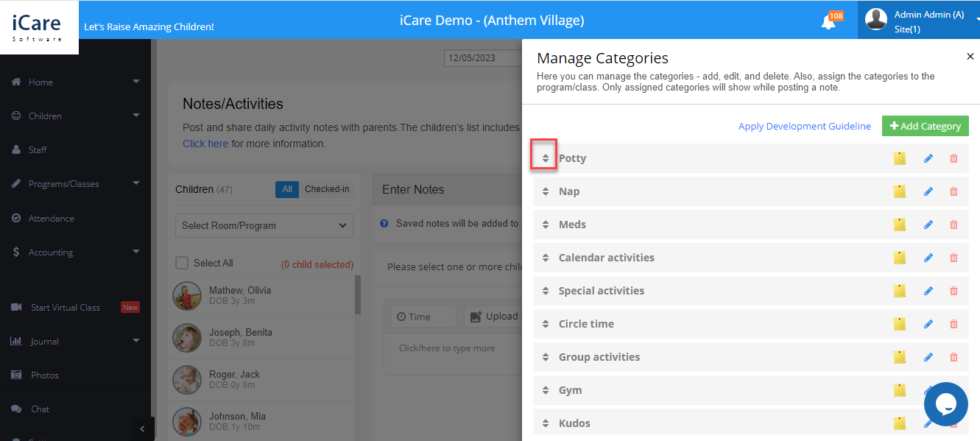Edit the Circle time category
The height and width of the screenshot is (441, 980).
click(928, 324)
